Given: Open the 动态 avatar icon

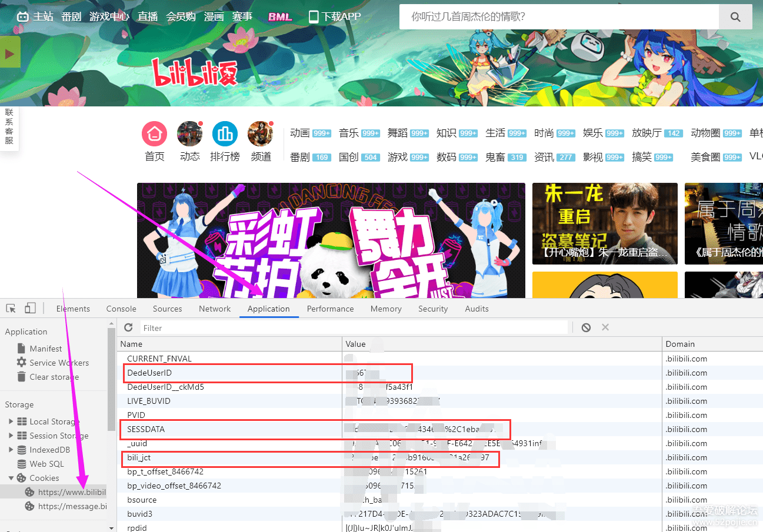Looking at the screenshot, I should click(189, 134).
